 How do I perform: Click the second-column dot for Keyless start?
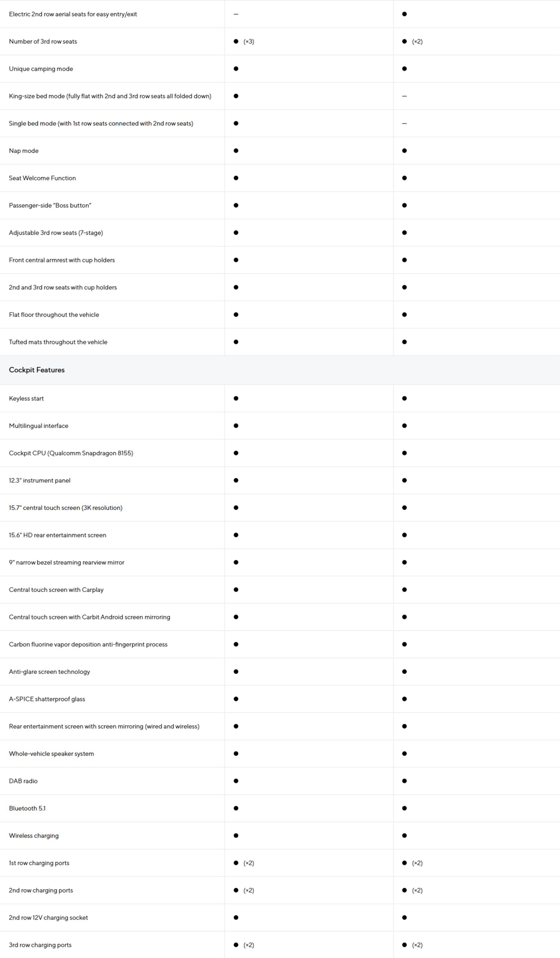405,399
